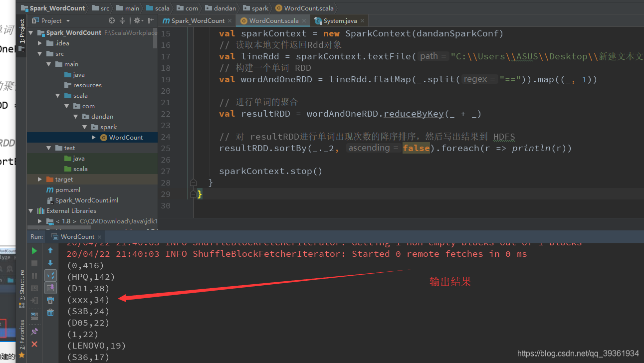This screenshot has width=644, height=363.
Task: Open the Favorites side tool window
Action: tap(21, 339)
